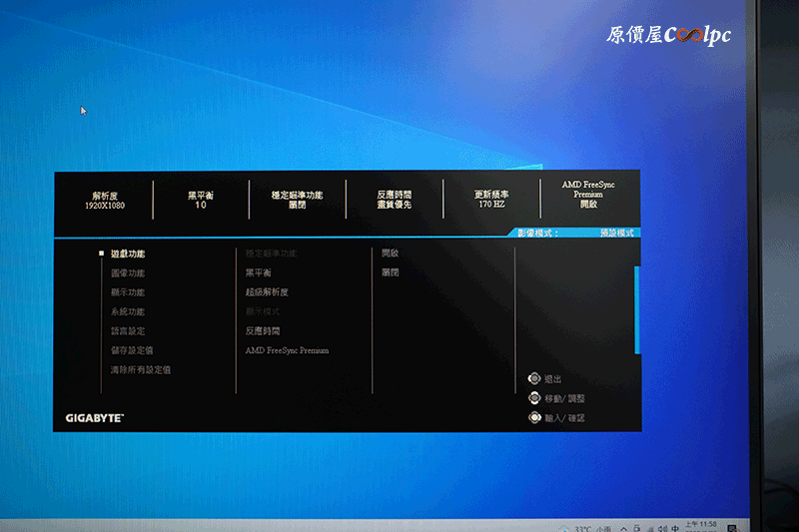This screenshot has width=799, height=532.
Task: Open the 系統功能 menu category
Action: (128, 311)
